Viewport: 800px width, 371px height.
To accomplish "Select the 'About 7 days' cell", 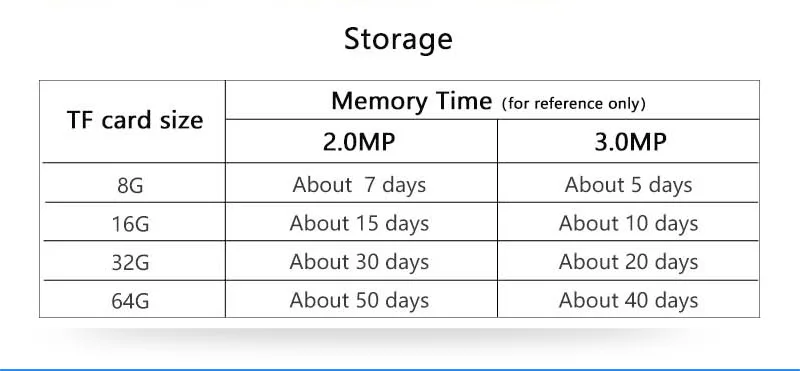I will tap(359, 185).
